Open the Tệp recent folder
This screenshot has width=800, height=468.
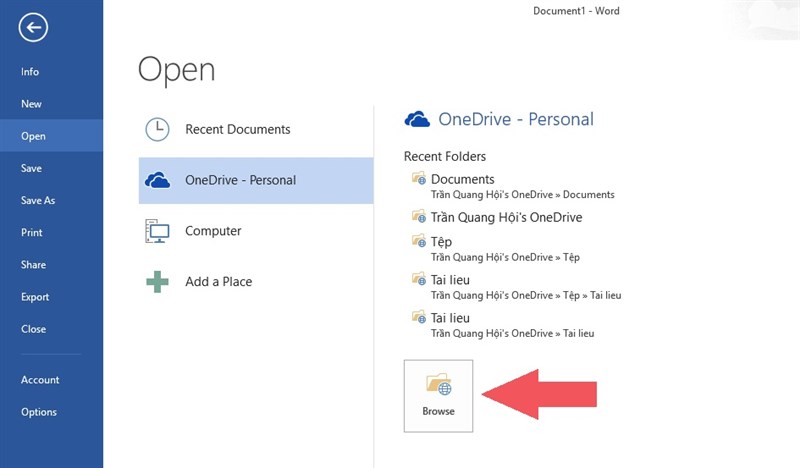(x=441, y=242)
